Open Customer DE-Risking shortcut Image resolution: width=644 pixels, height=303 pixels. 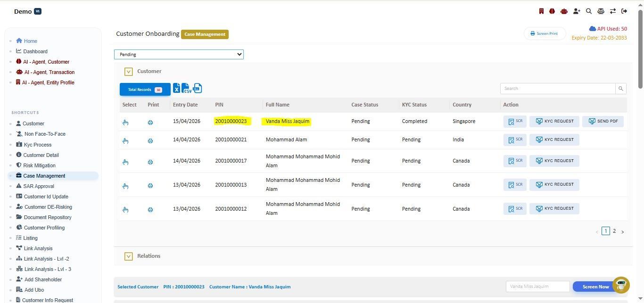point(44,207)
